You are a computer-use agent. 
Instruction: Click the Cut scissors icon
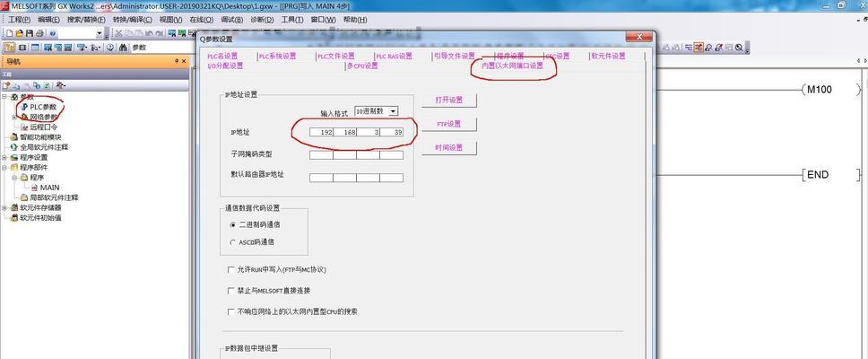118,34
